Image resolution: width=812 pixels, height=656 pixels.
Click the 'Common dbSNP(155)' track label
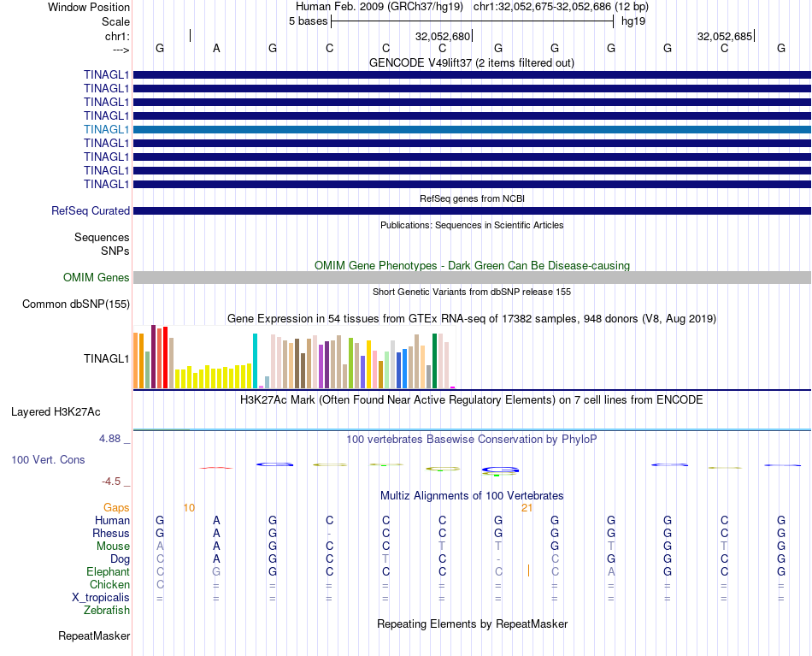(x=75, y=304)
